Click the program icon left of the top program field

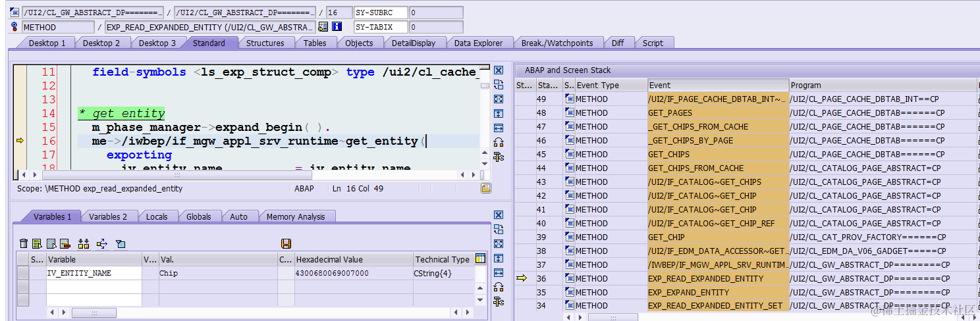pos(15,12)
